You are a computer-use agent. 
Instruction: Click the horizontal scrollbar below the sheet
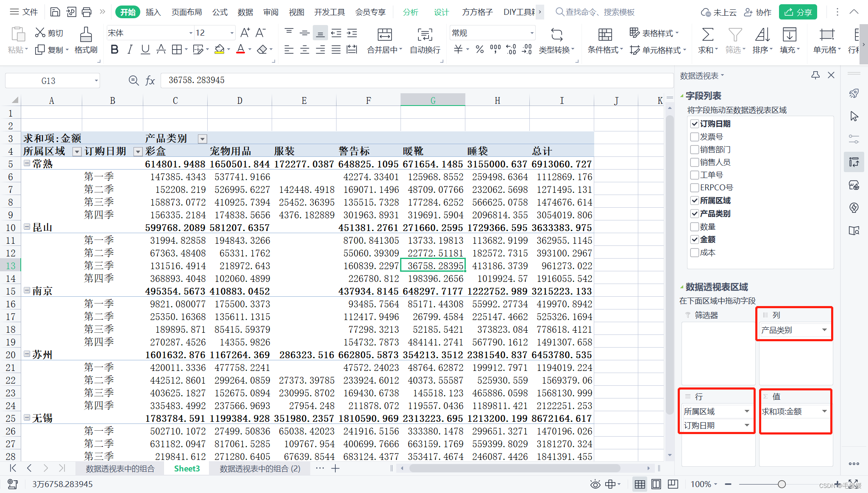click(515, 468)
